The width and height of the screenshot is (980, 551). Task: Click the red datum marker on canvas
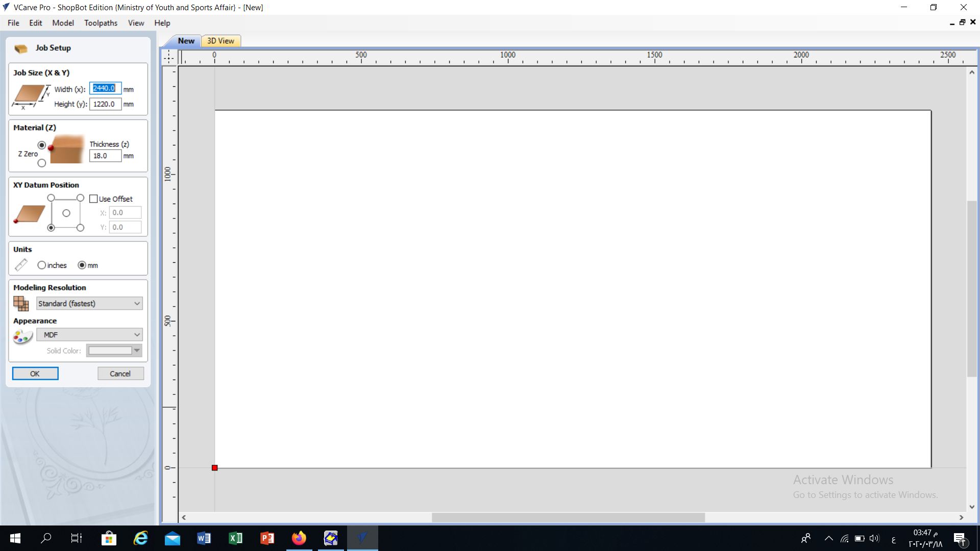pyautogui.click(x=215, y=468)
